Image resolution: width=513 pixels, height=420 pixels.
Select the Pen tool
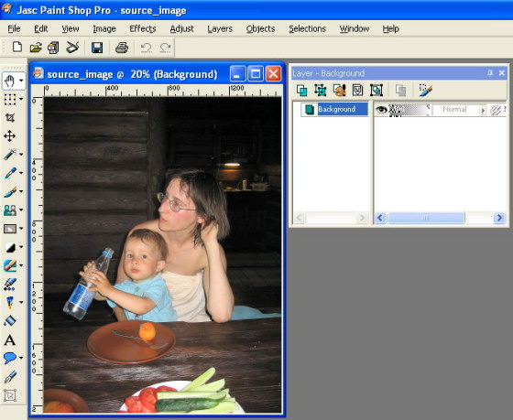tap(10, 376)
